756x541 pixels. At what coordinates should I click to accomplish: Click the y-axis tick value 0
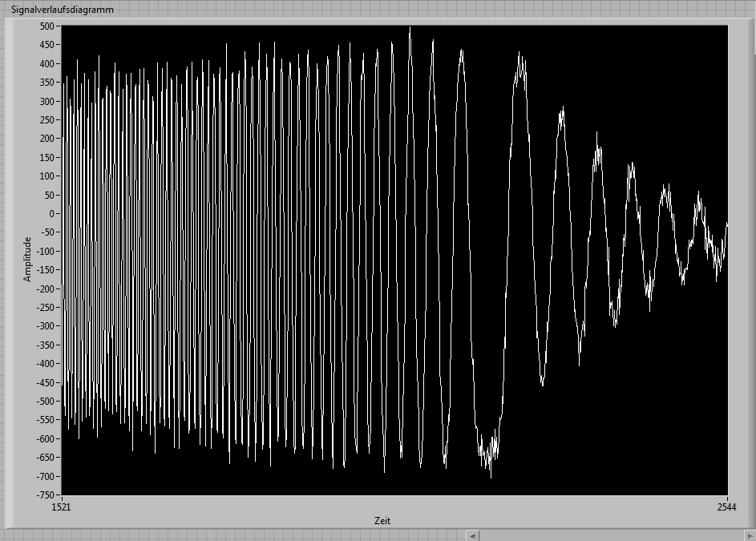coord(52,214)
